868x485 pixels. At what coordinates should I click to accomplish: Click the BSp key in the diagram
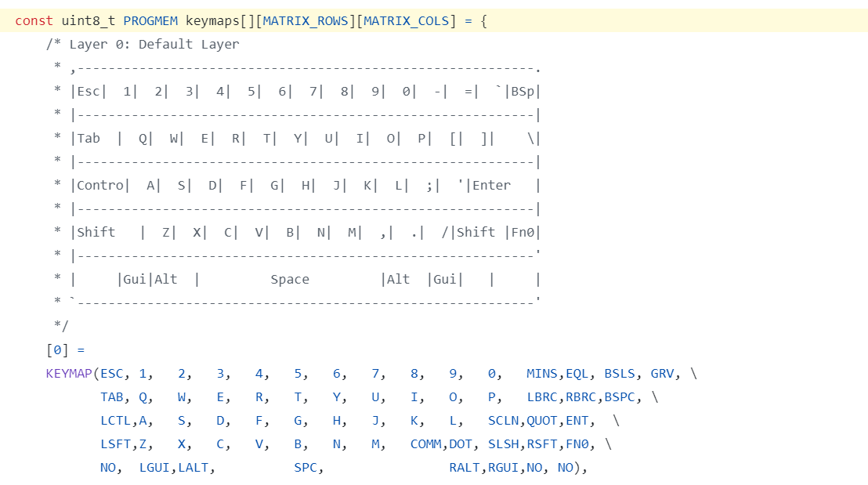[522, 92]
